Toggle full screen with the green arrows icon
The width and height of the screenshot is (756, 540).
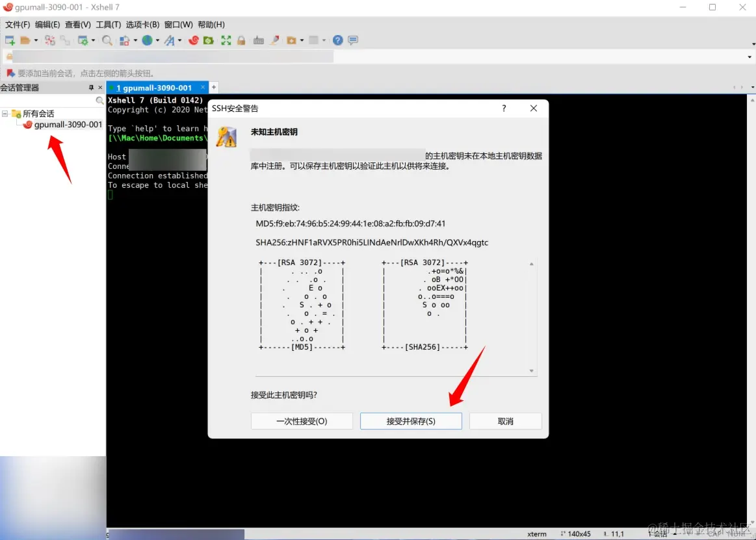click(226, 40)
